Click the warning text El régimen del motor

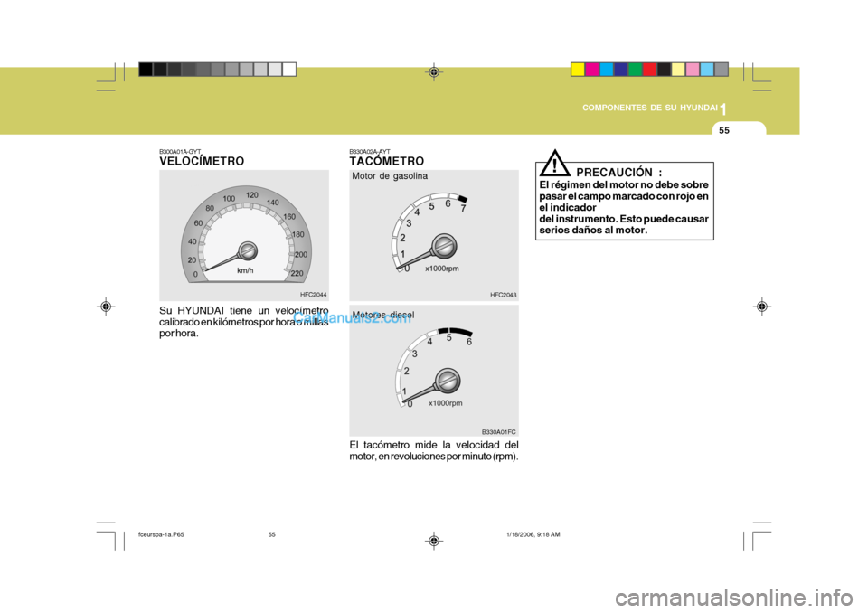point(624,208)
